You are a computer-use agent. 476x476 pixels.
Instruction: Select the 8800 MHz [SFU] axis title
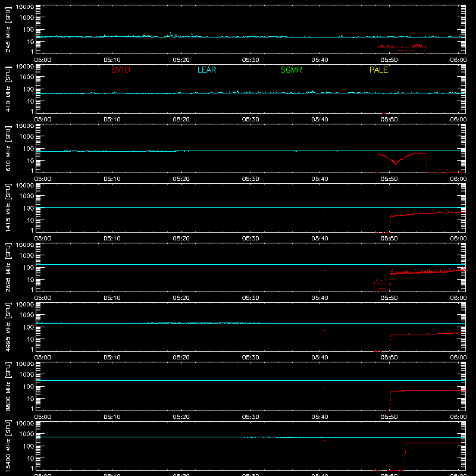click(x=8, y=386)
